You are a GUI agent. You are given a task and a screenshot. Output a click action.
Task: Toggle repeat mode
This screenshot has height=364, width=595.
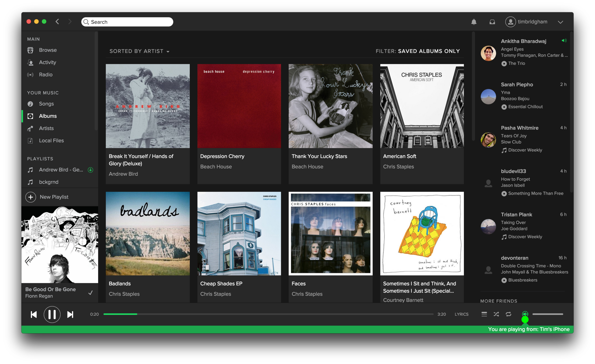pos(509,314)
